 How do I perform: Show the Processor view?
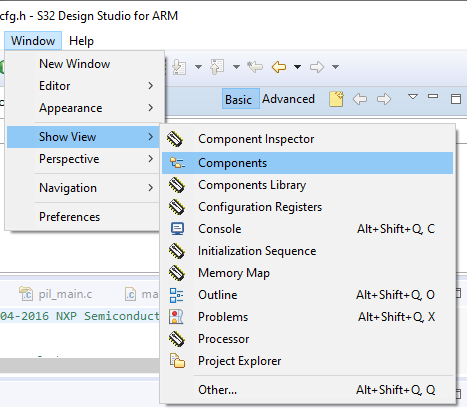tap(307, 339)
